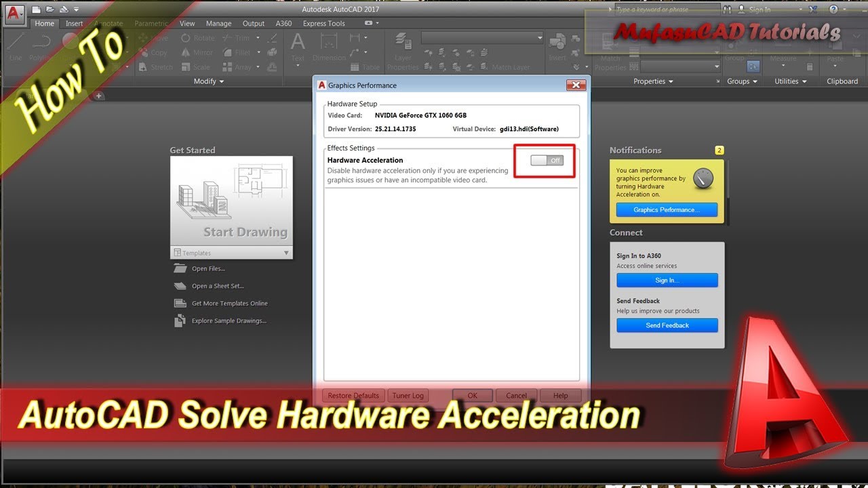The image size is (868, 488).
Task: Click OK in Graphics Performance dialog
Action: (473, 396)
